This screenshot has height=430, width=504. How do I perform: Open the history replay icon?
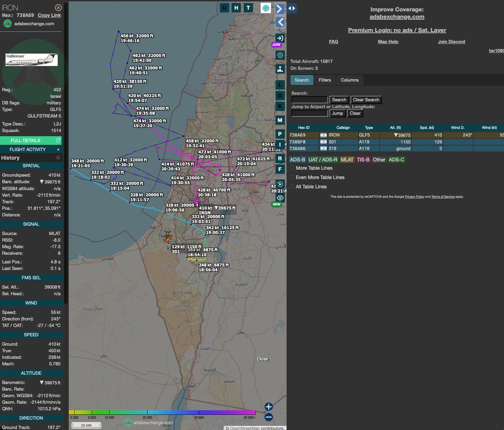[280, 184]
